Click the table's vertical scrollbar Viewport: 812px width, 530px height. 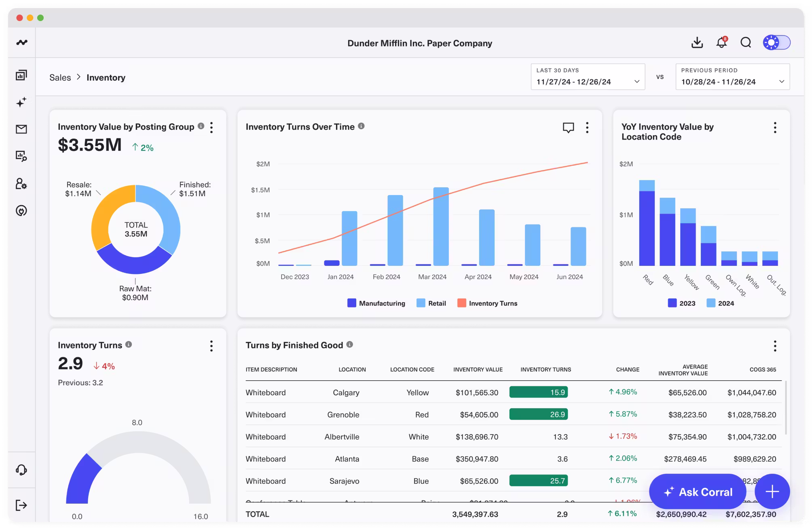tap(786, 407)
